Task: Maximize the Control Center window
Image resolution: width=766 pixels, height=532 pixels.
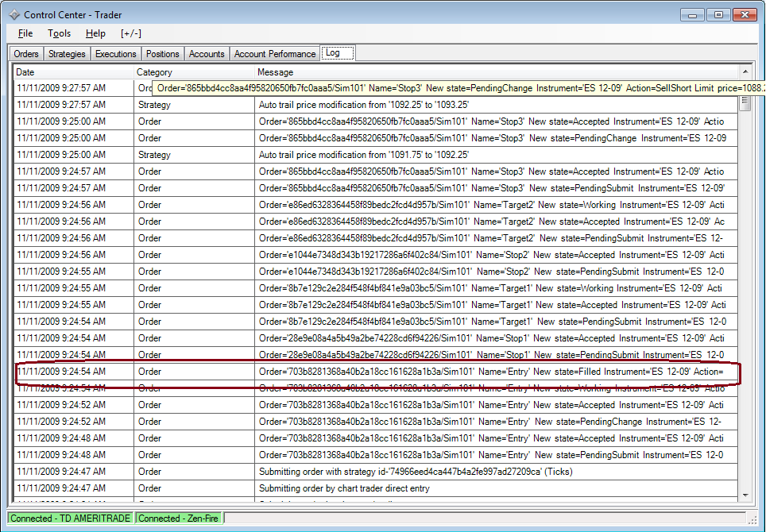Action: [x=718, y=15]
